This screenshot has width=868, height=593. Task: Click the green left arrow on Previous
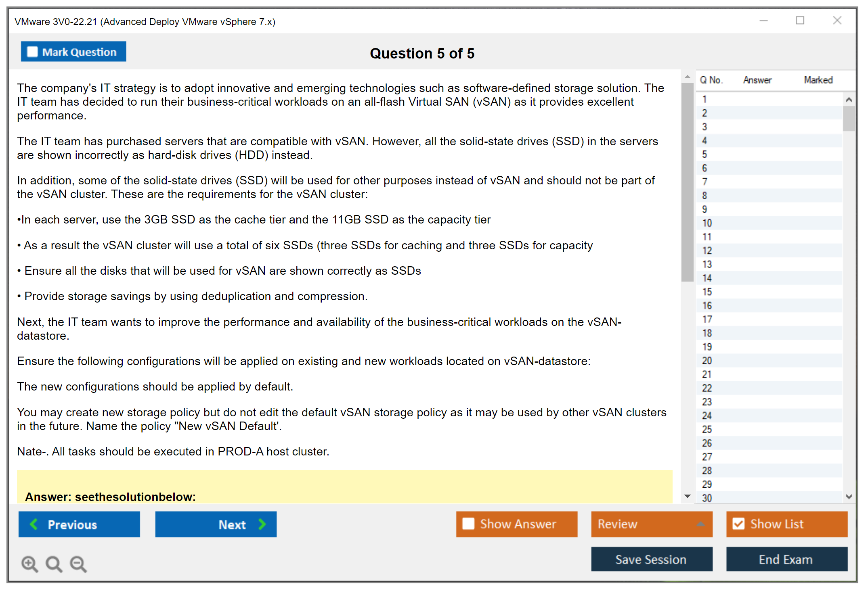coord(34,524)
